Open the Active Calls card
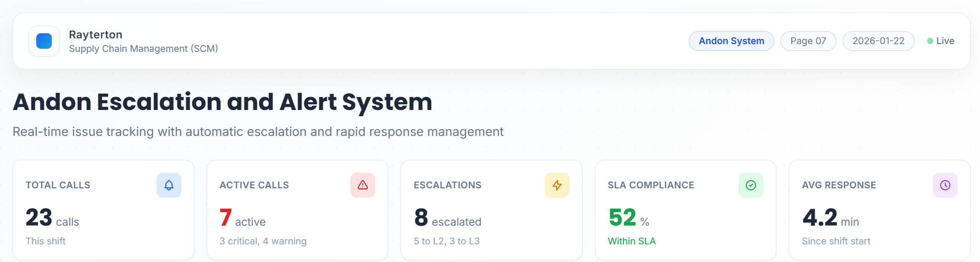980x262 pixels. click(297, 210)
